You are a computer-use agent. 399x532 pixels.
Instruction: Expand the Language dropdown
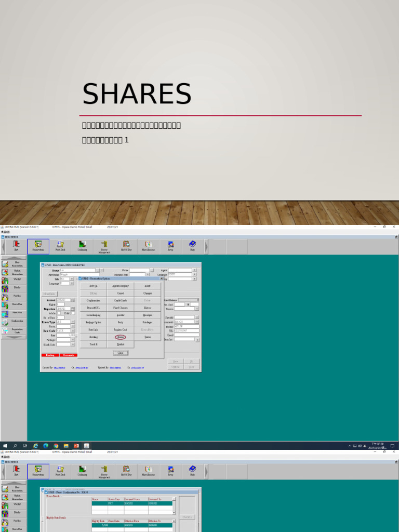click(72, 283)
